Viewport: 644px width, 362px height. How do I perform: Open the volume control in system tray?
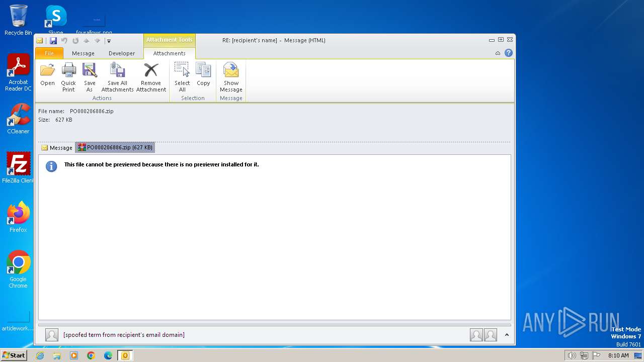pos(572,355)
